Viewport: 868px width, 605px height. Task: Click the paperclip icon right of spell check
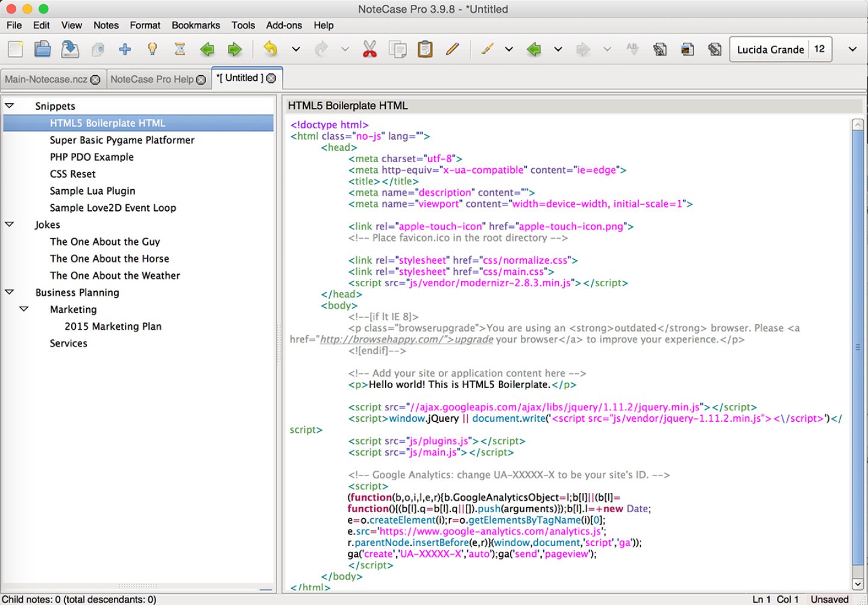(x=660, y=49)
